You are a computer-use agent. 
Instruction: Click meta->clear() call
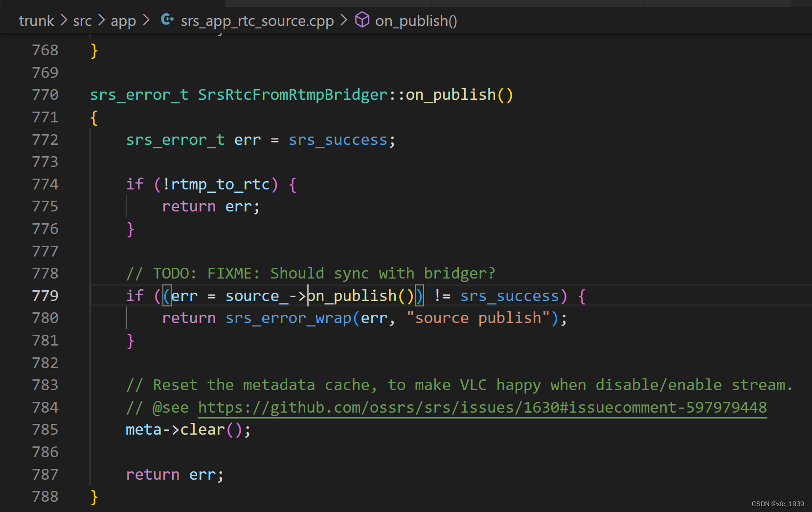tap(184, 430)
